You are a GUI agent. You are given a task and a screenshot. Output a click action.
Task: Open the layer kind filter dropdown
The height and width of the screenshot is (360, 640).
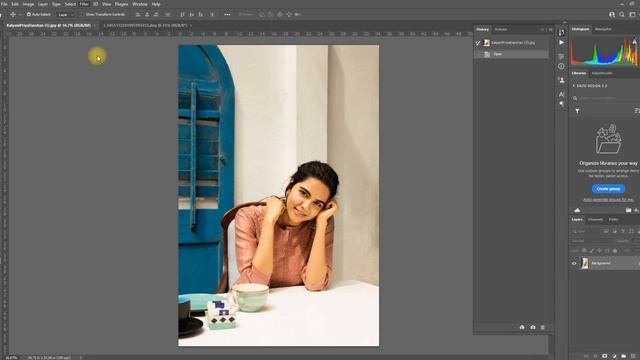click(586, 231)
